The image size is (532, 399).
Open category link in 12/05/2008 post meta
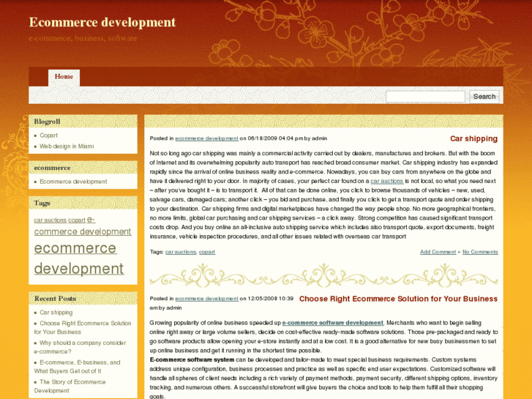click(x=206, y=299)
